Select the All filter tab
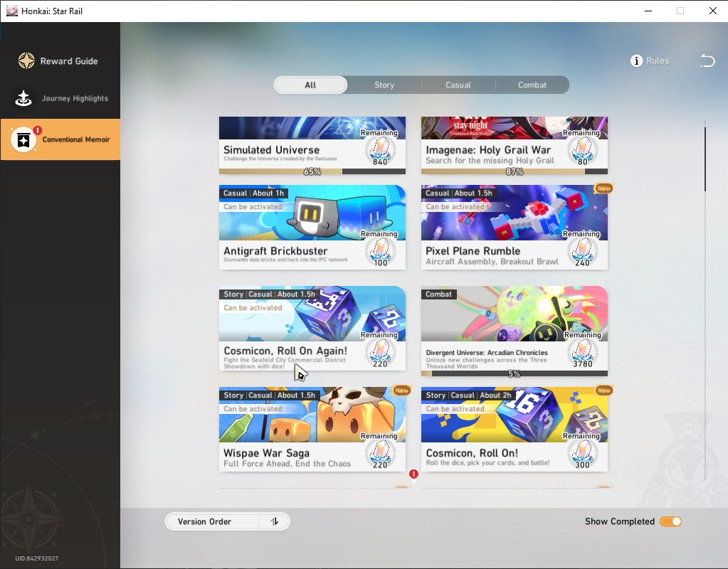 310,85
